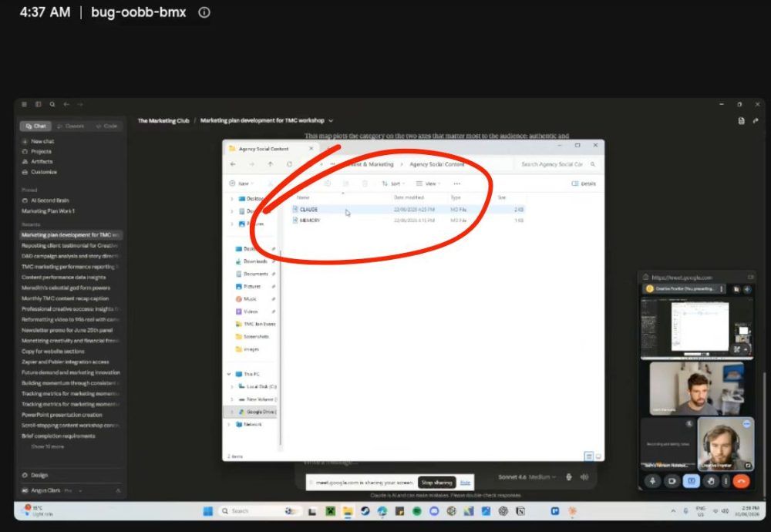This screenshot has width=771, height=532.
Task: Toggle camera in the Meet mini window
Action: click(x=672, y=481)
